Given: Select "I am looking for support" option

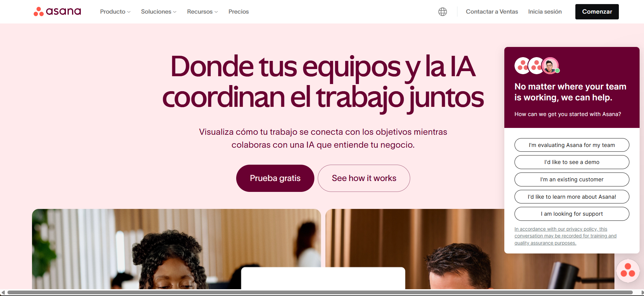Looking at the screenshot, I should (x=572, y=214).
